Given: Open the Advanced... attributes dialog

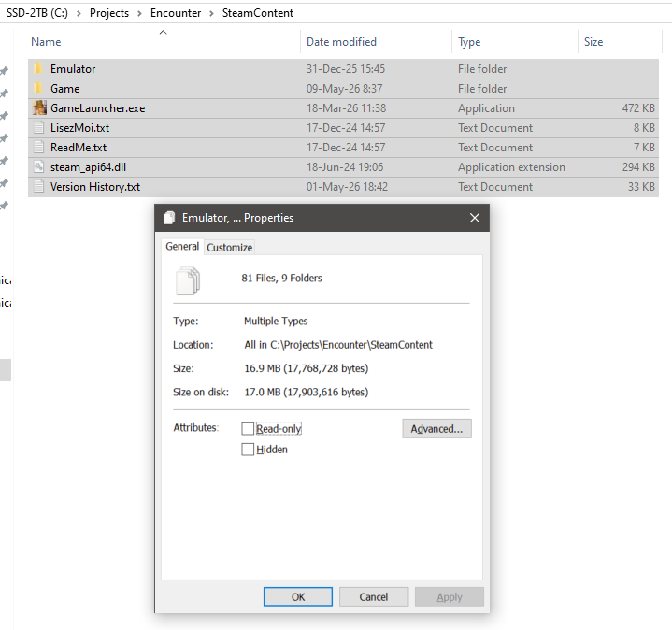Looking at the screenshot, I should point(436,429).
